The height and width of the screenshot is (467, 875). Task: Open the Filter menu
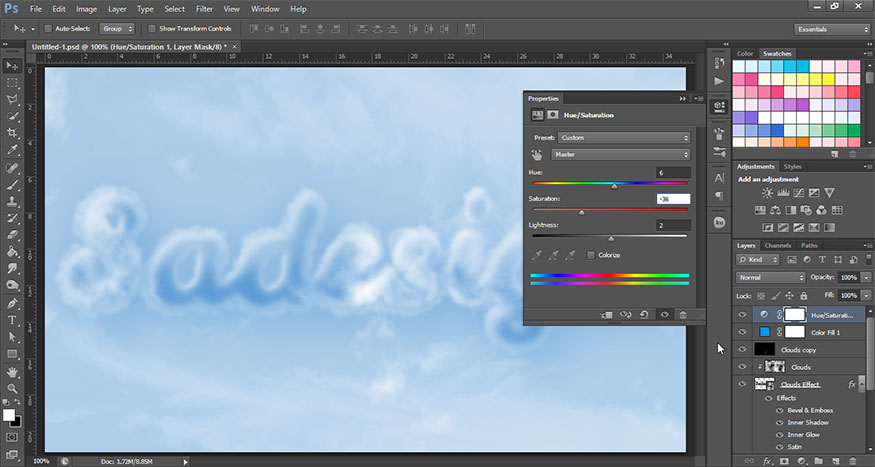(x=204, y=9)
